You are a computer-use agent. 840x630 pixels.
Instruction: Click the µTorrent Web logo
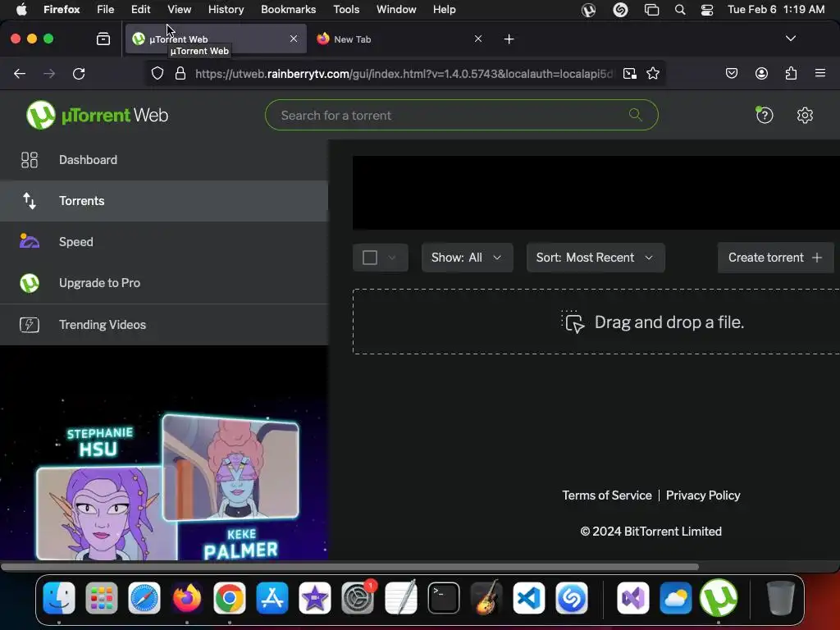point(97,115)
